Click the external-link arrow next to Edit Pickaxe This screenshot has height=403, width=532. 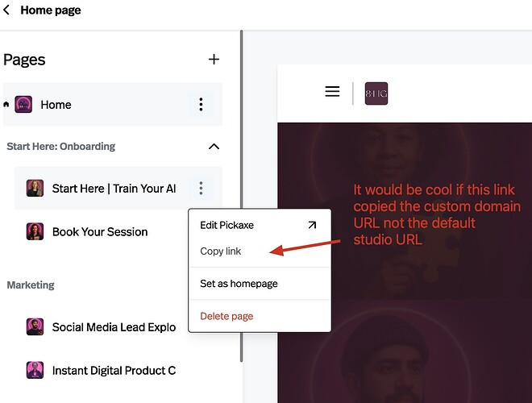click(x=312, y=225)
